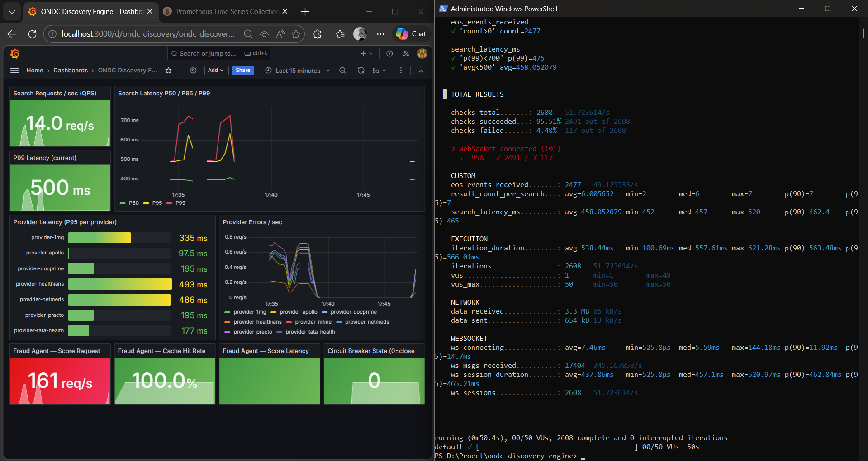This screenshot has width=868, height=461.
Task: Click the provider-healthians latency bar gauge
Action: point(120,284)
